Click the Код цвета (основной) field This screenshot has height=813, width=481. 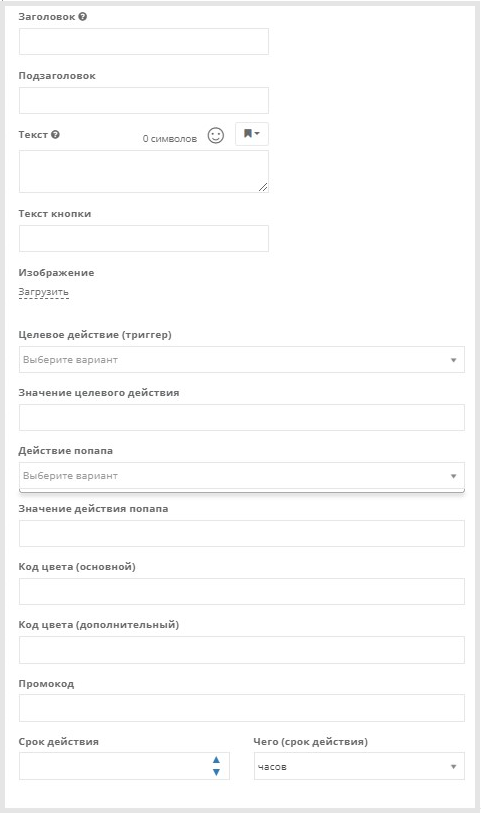coord(242,592)
